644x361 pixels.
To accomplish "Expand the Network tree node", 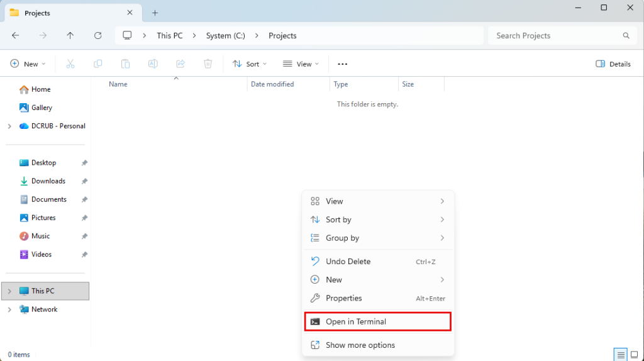I will tap(9, 309).
